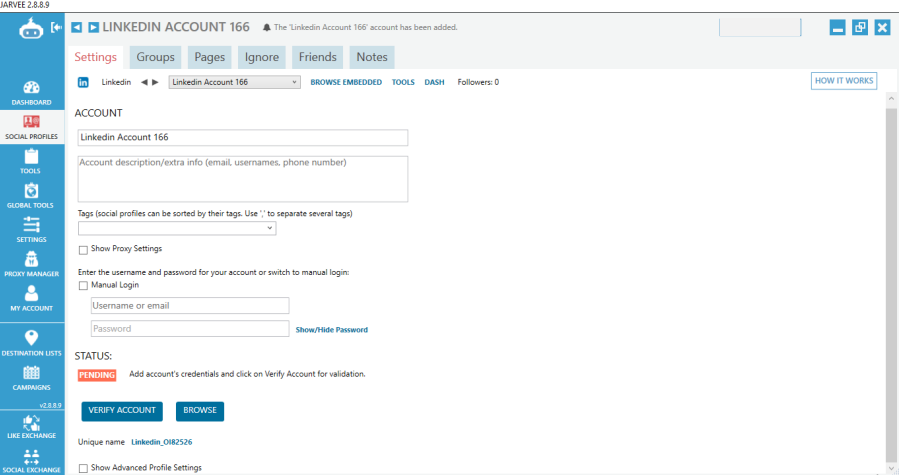The width and height of the screenshot is (899, 475).
Task: Click Show/Hide Password link
Action: [x=332, y=330]
